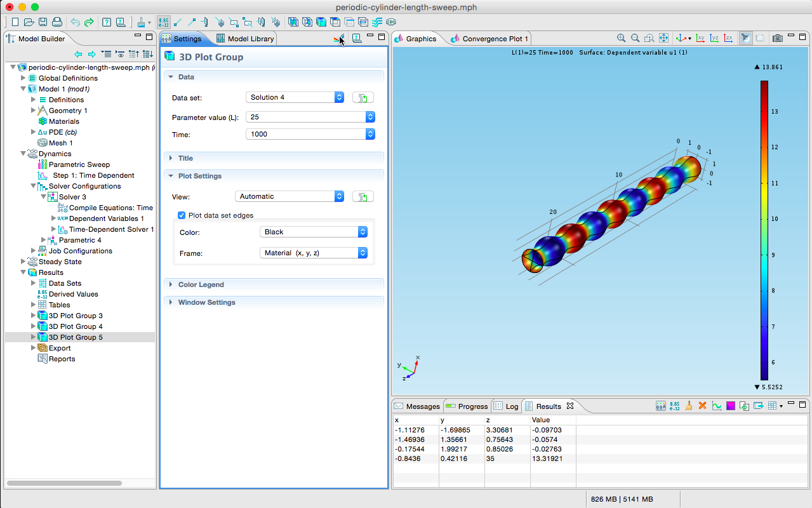Select Reports node
812x508 pixels.
(62, 359)
